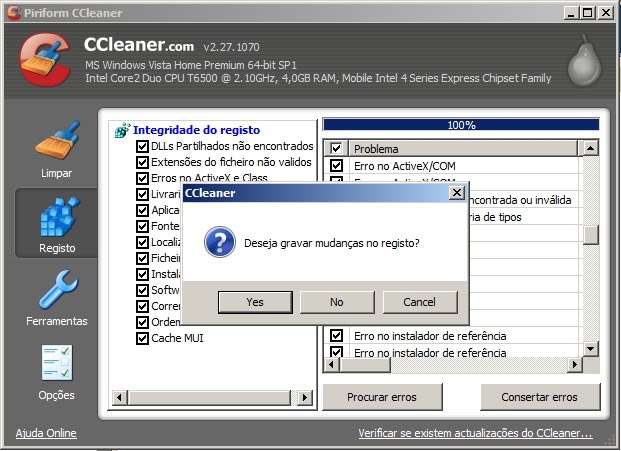Image resolution: width=621 pixels, height=451 pixels.
Task: Open the Opções settings section
Action: pos(57,373)
